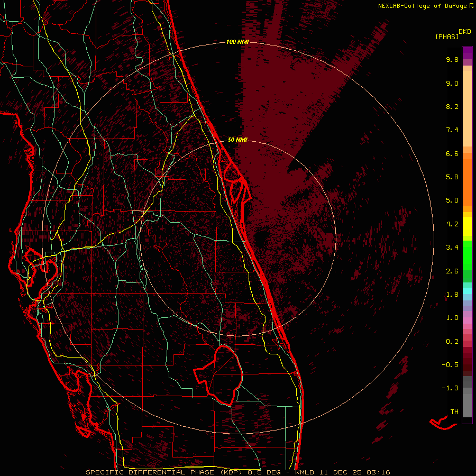Click the 03:16 timestamp in the caption
Viewport: 476px width, 476px height.
pyautogui.click(x=378, y=472)
